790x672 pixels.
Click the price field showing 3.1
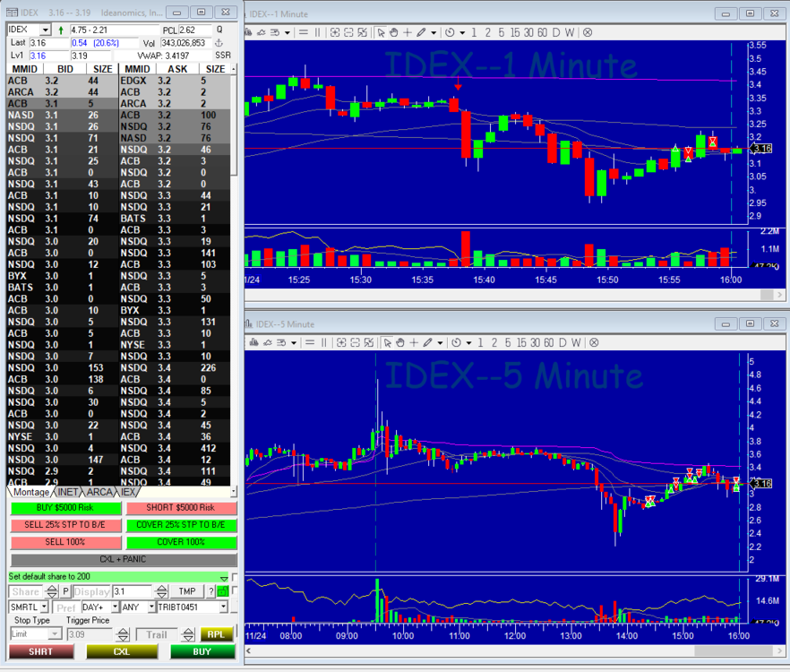click(133, 591)
